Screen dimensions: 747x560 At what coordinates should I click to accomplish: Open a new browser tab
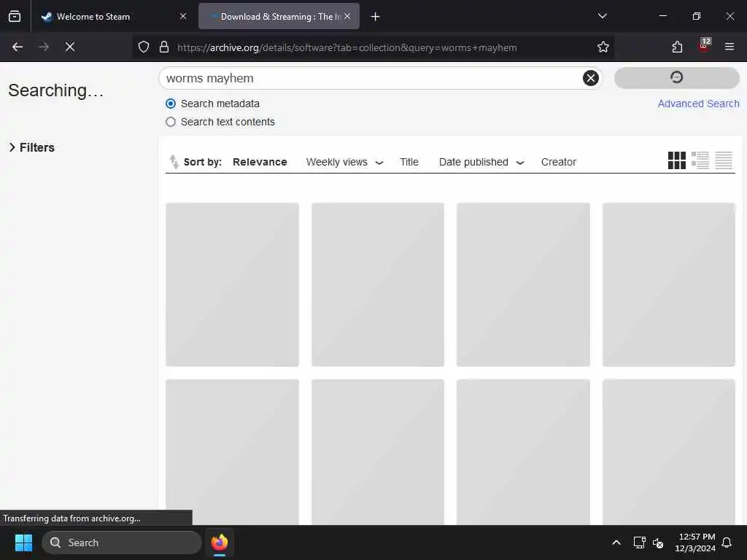click(x=376, y=17)
